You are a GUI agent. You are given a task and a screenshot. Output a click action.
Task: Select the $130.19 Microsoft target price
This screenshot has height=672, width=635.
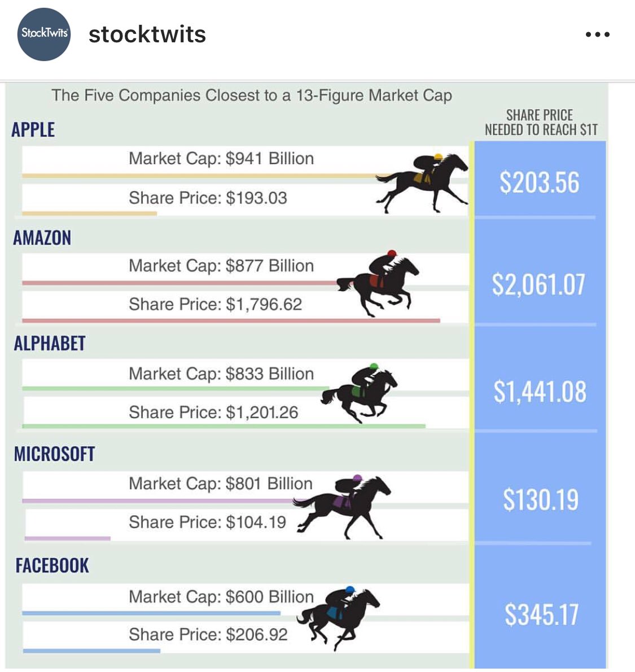click(541, 499)
